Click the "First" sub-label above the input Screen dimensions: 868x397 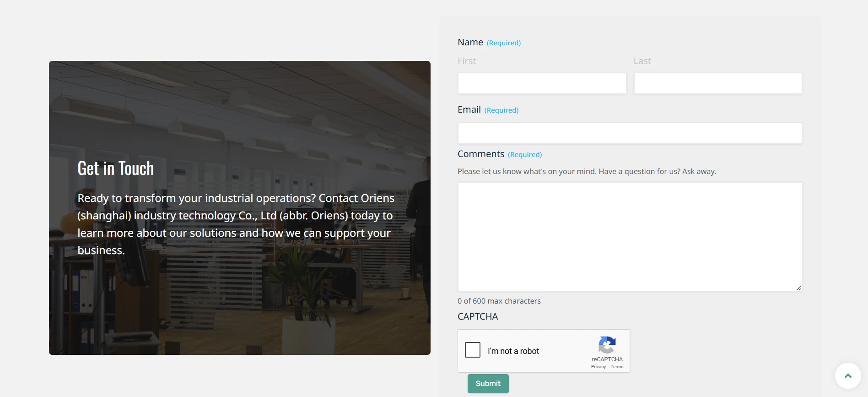(467, 61)
